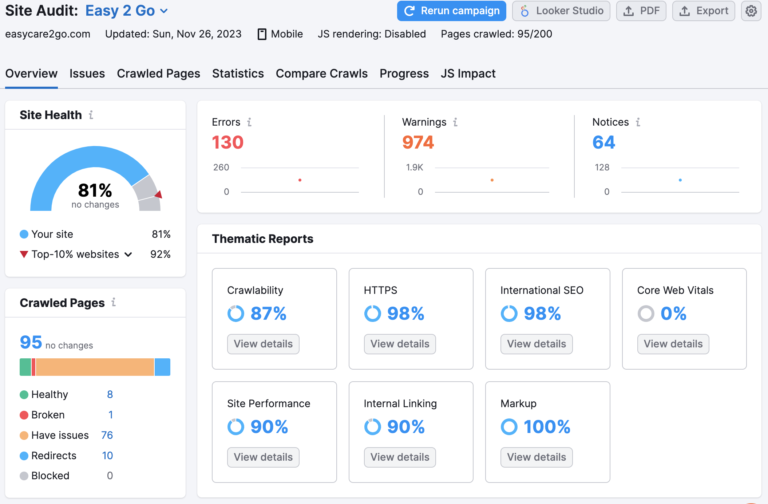Click the Crawled Pages info icon
The image size is (768, 504).
point(114,302)
